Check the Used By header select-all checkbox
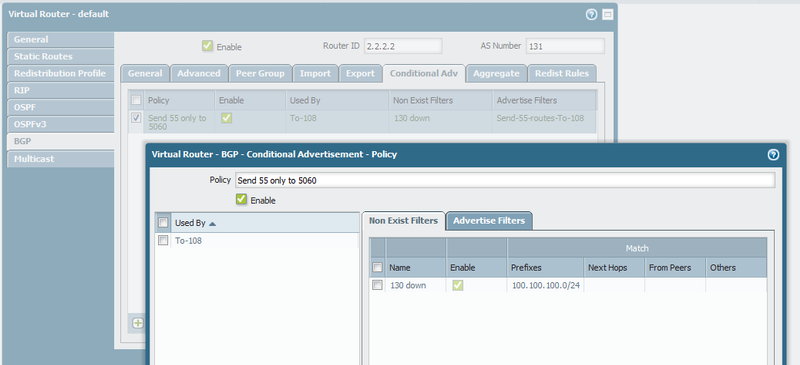Image resolution: width=800 pixels, height=365 pixels. (x=163, y=223)
